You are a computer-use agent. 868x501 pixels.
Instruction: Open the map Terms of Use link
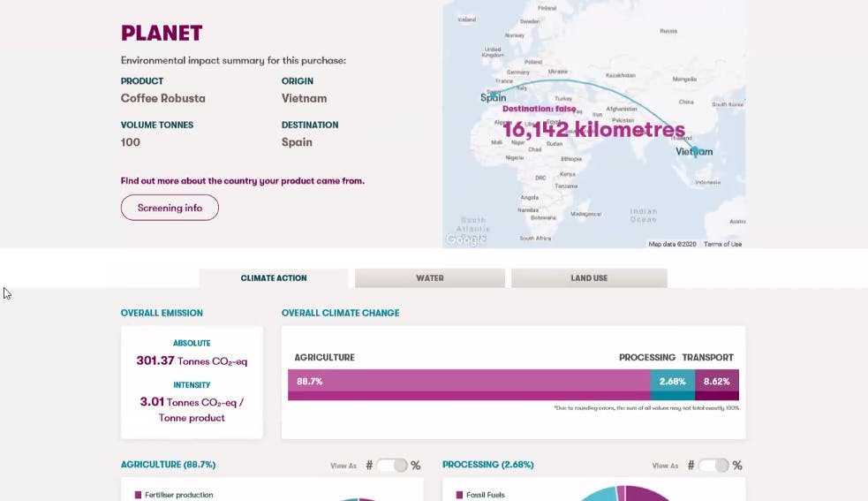722,244
